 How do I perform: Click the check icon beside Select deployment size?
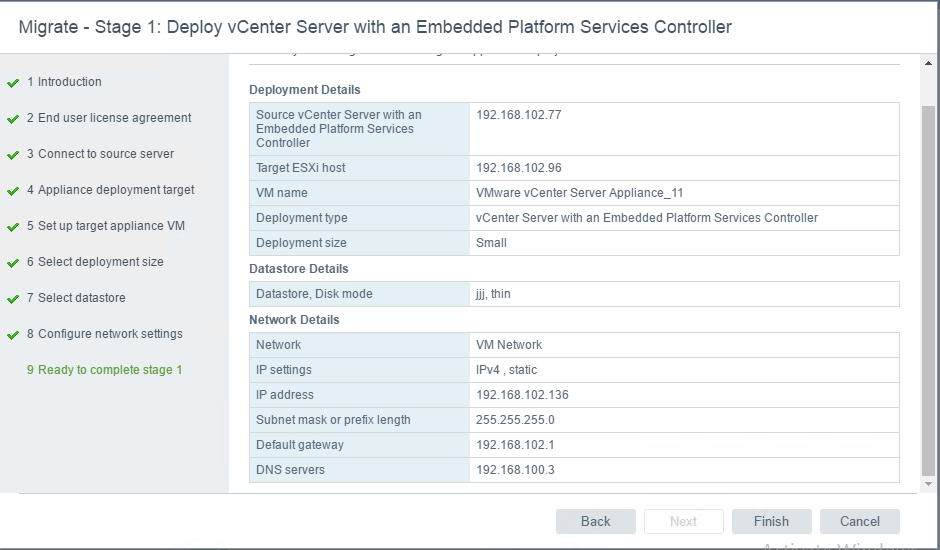[13, 263]
